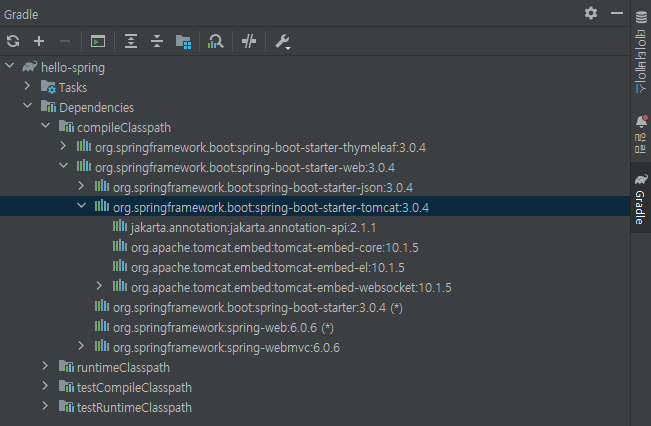The image size is (651, 426).
Task: Click library icon of jakarta.annotation-api
Action: coord(120,226)
